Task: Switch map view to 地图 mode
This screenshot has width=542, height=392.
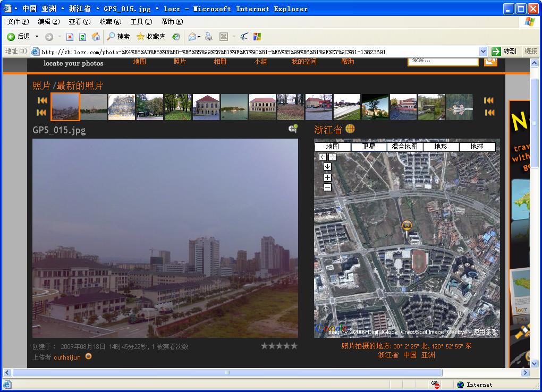Action: (x=333, y=147)
